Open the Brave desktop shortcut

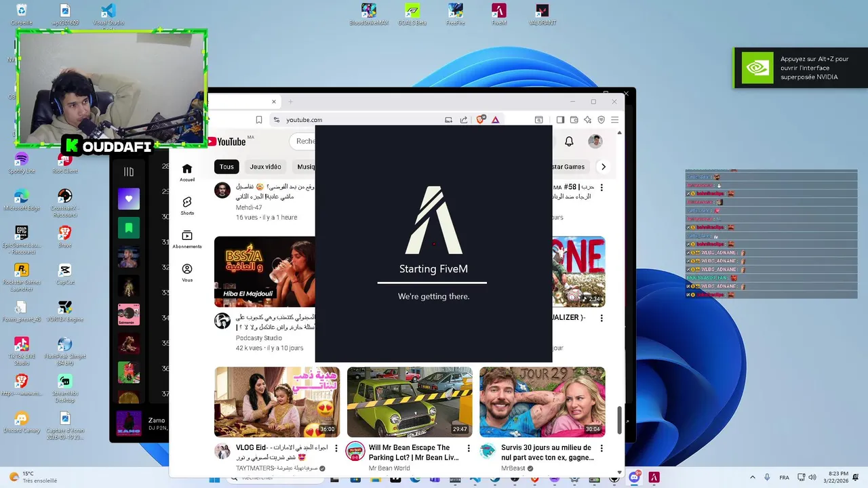(65, 237)
